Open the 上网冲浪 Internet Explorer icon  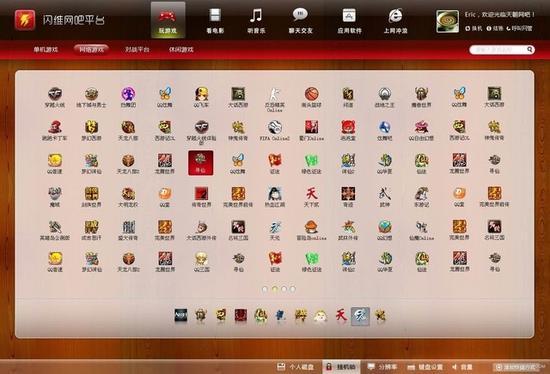tap(395, 20)
